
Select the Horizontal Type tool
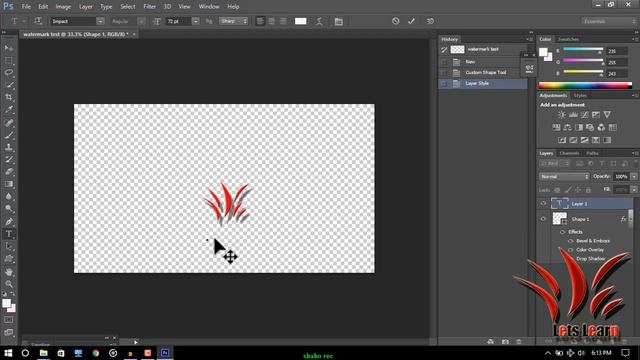coord(9,234)
